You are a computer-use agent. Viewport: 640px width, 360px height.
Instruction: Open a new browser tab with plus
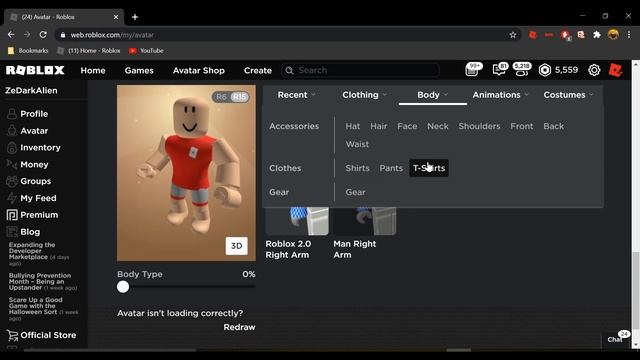[135, 17]
